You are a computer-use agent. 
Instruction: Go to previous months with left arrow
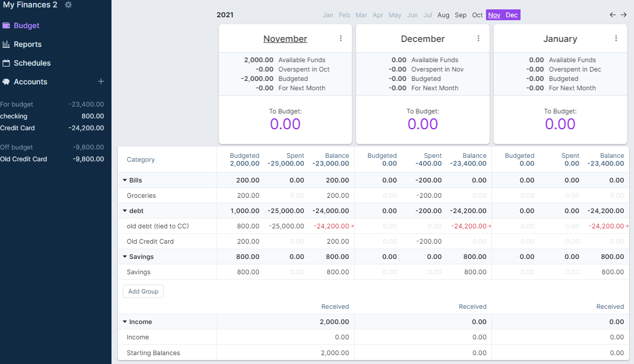coord(613,15)
